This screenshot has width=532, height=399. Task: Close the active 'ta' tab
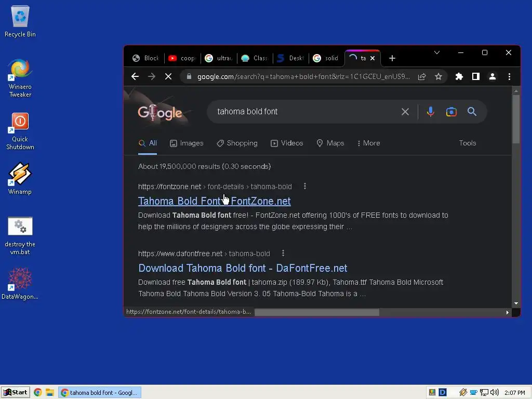coord(373,58)
